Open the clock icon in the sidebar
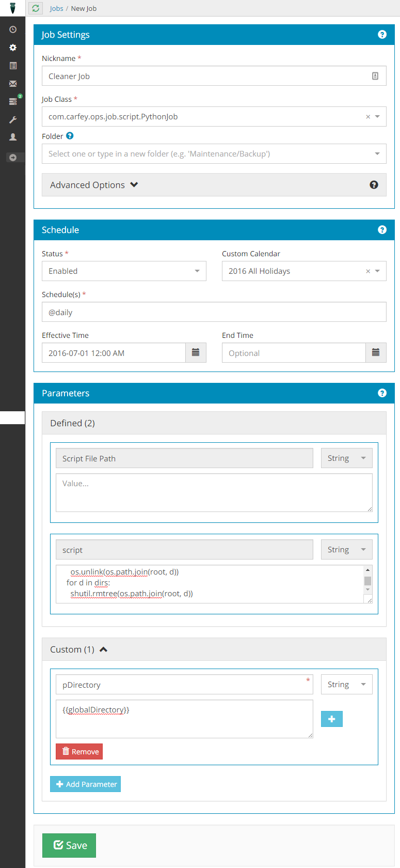This screenshot has height=868, width=400. [13, 30]
